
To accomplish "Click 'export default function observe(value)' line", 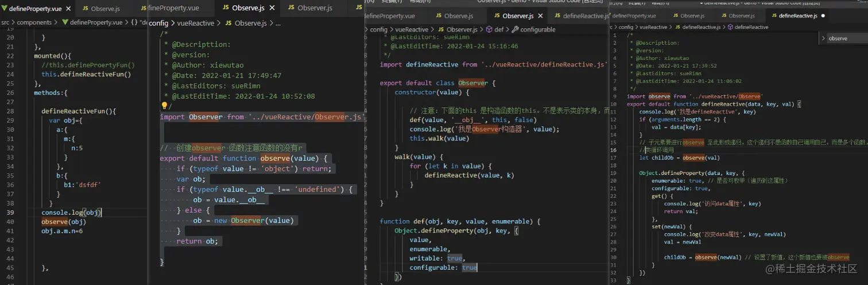I will pos(243,158).
